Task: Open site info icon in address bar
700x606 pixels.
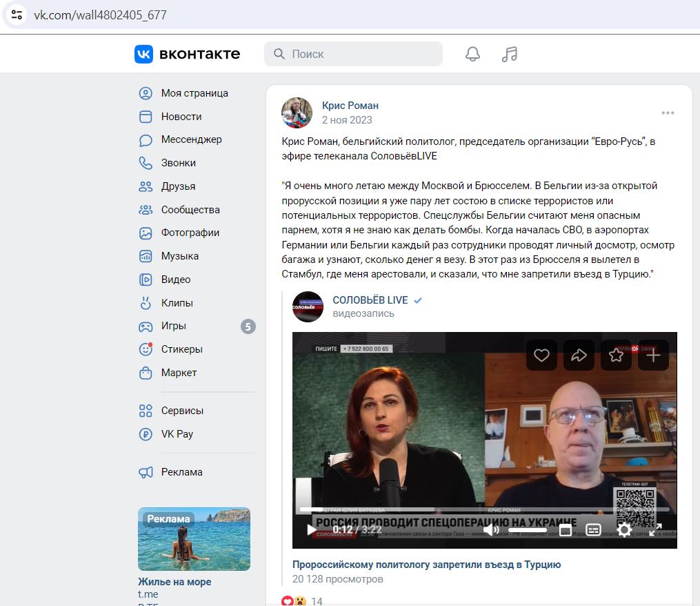Action: 17,14
